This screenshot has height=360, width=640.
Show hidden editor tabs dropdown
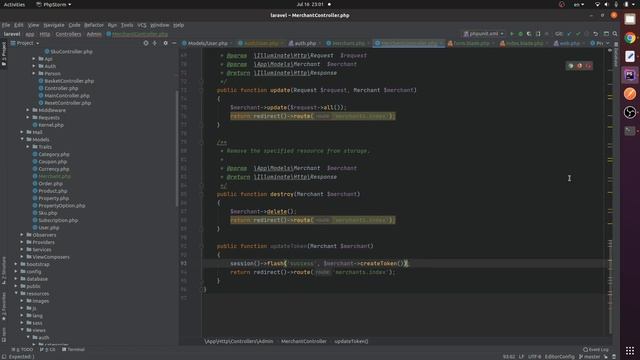[x=607, y=43]
